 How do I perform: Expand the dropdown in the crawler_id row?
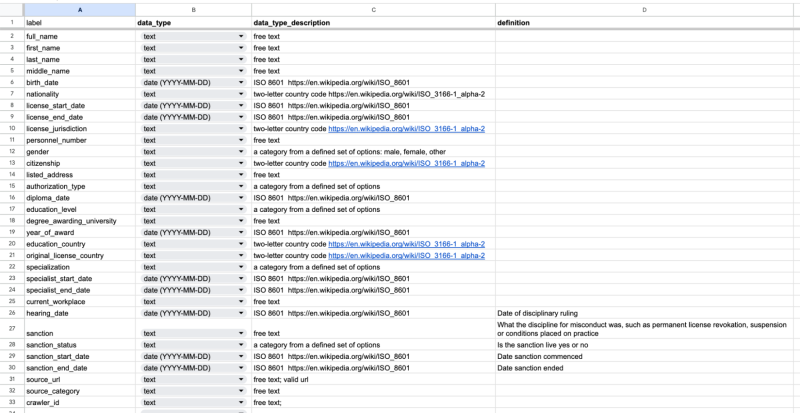(241, 402)
